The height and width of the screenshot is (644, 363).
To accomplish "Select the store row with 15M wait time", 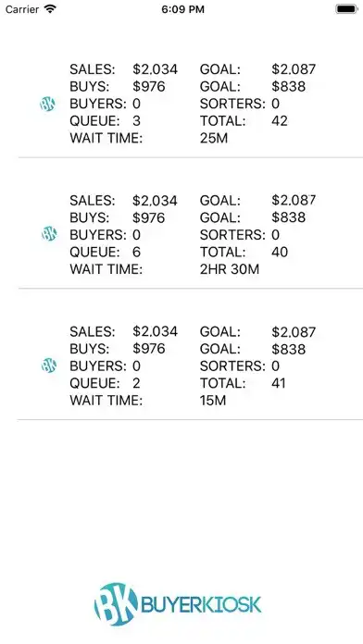I will (x=191, y=365).
